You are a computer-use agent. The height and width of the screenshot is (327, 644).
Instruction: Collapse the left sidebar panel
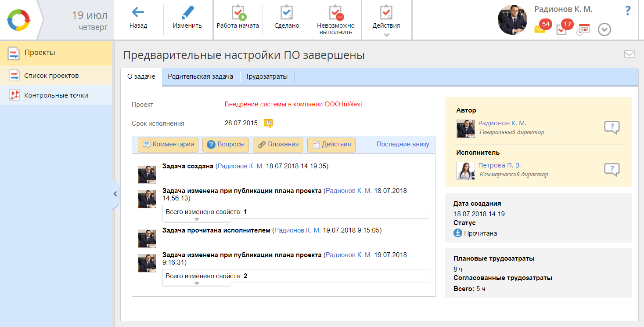point(115,193)
